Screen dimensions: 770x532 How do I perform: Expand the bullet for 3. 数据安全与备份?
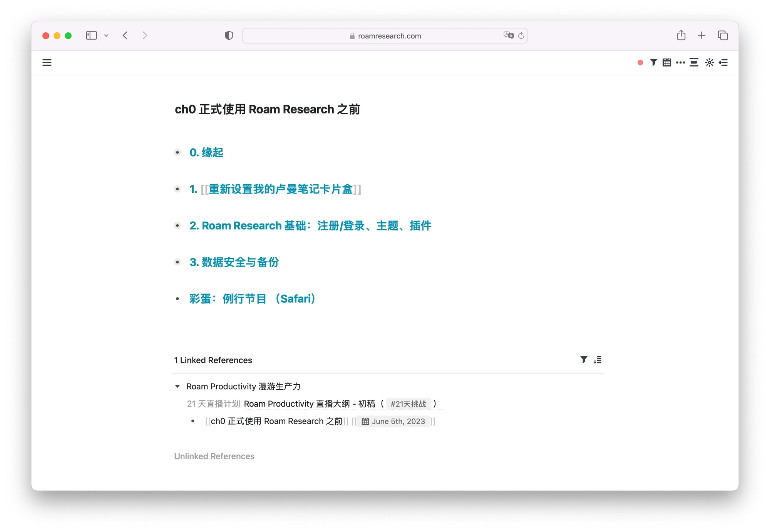point(177,262)
